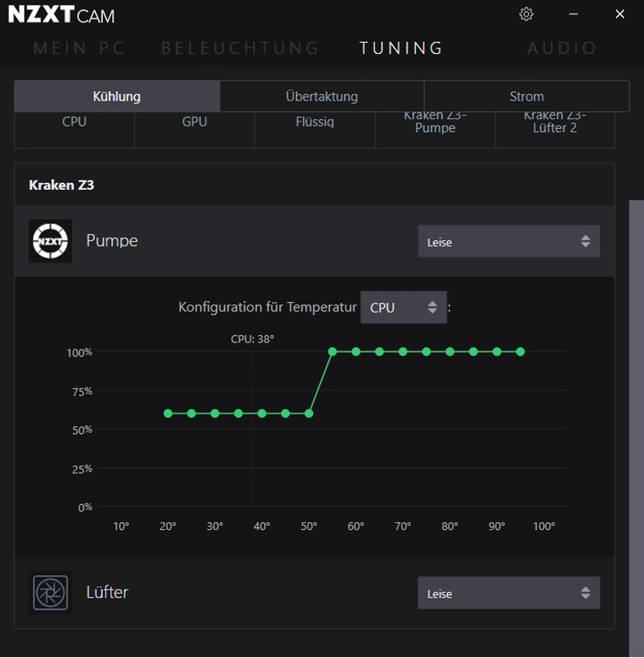Open the Pumpe profile dropdown showing Leise
The height and width of the screenshot is (658, 644).
[509, 242]
